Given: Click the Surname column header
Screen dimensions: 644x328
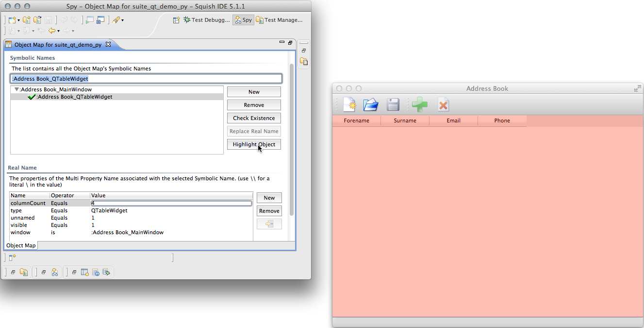Looking at the screenshot, I should coord(405,121).
